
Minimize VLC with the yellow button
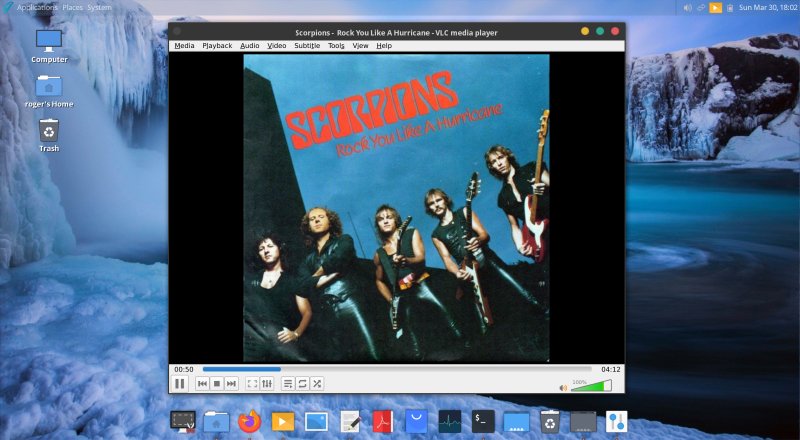coord(585,31)
